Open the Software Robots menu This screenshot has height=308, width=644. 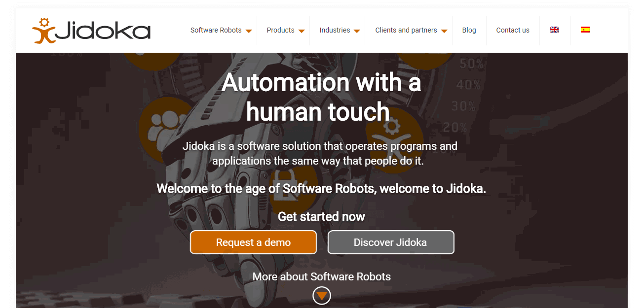[216, 30]
